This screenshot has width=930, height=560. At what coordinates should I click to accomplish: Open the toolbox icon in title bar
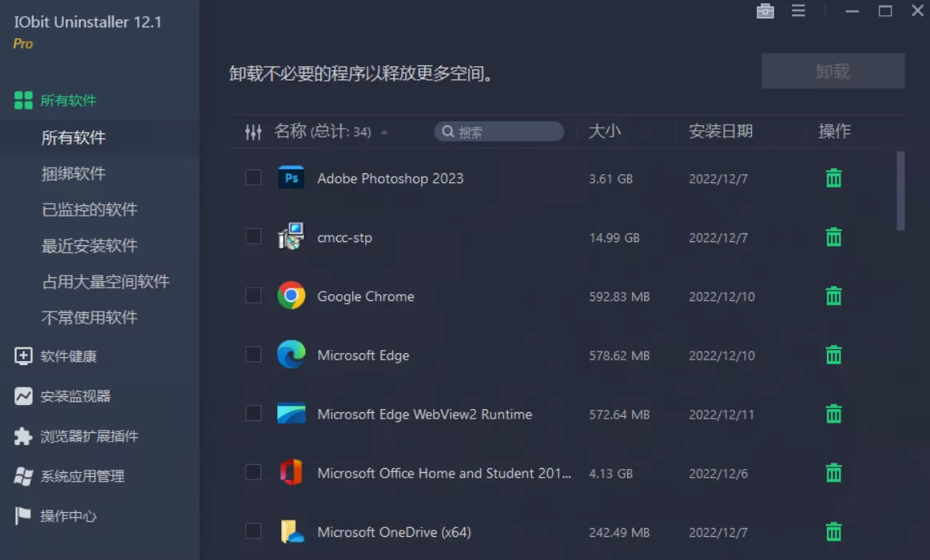pos(765,11)
